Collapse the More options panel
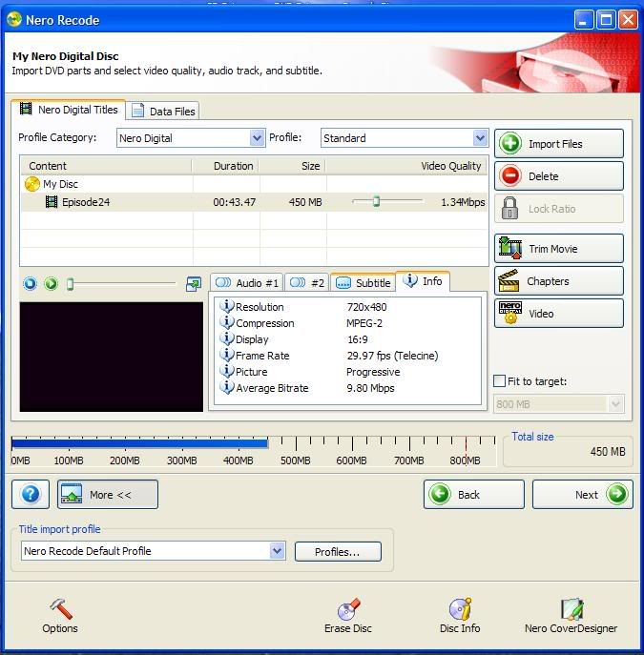This screenshot has height=655, width=644. 108,494
